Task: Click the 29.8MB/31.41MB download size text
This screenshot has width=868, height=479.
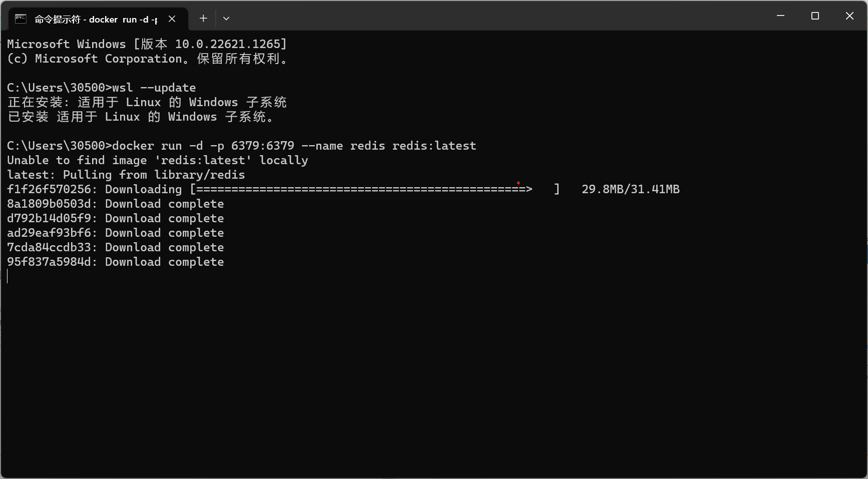Action: 631,189
